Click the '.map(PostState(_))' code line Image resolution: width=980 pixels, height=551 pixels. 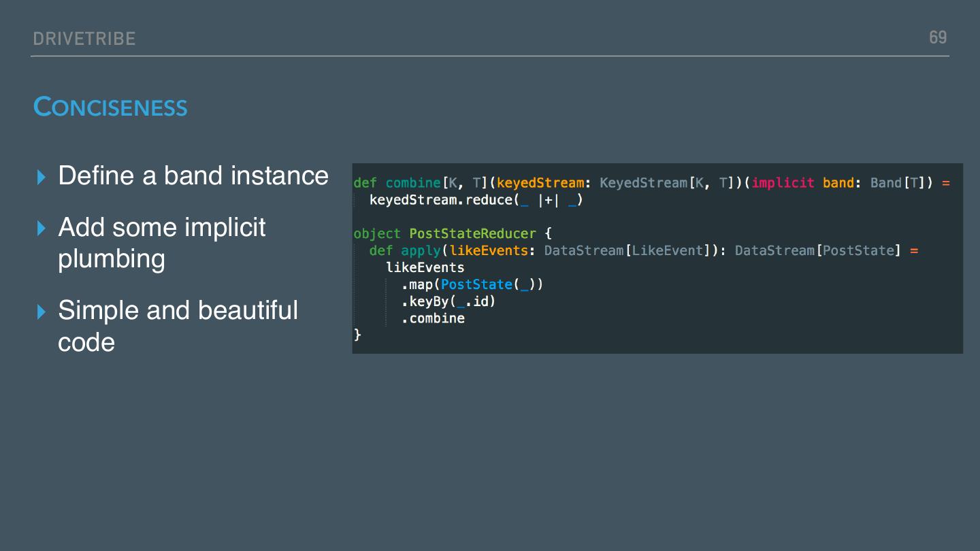coord(472,284)
